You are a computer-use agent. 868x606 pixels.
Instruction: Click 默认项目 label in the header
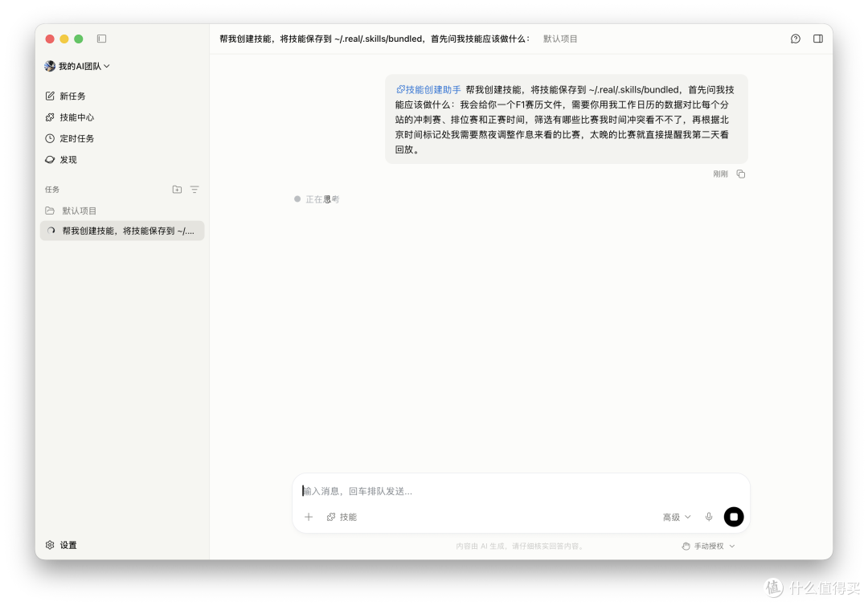point(560,39)
